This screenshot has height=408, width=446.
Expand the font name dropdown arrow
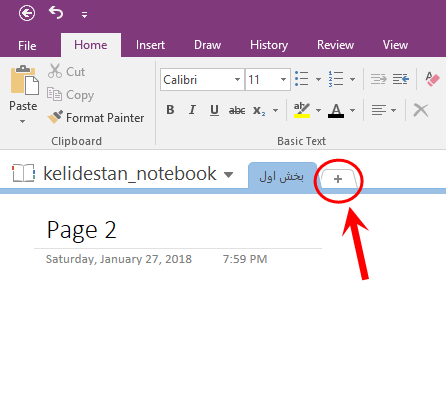[237, 80]
